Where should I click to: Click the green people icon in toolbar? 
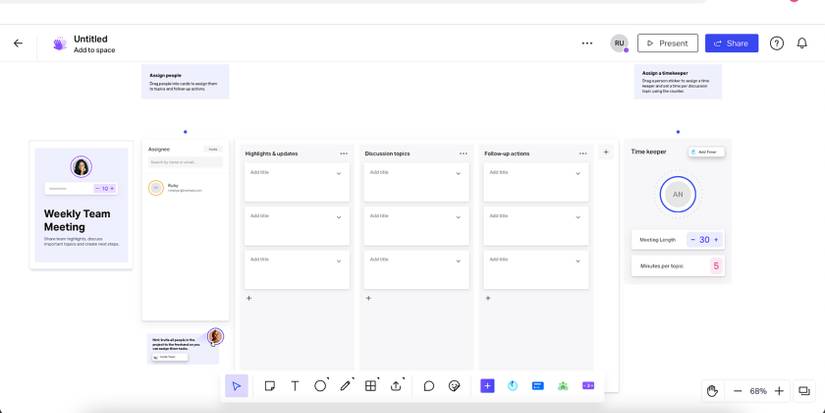[x=563, y=386]
